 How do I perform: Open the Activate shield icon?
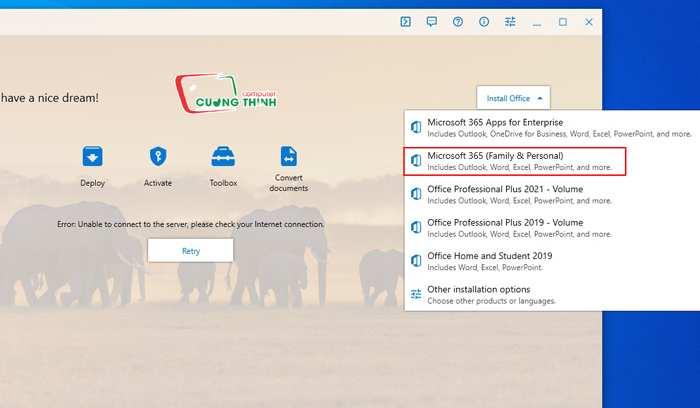click(158, 156)
